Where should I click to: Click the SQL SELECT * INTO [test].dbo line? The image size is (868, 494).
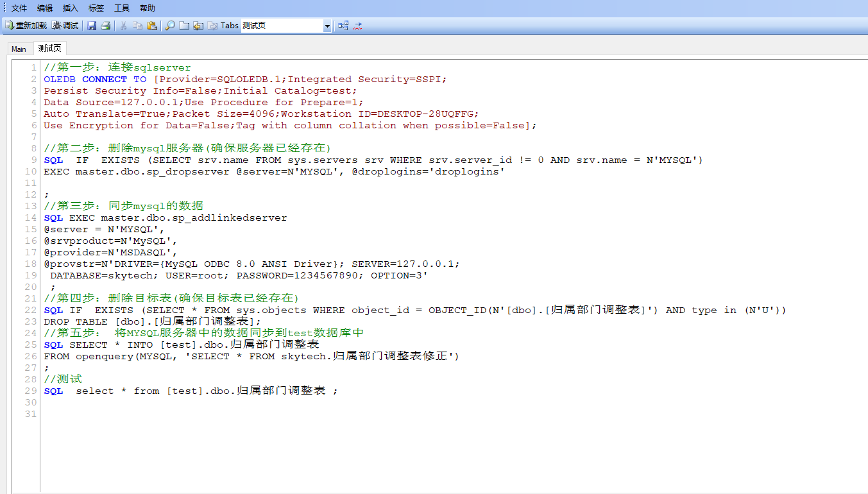182,345
